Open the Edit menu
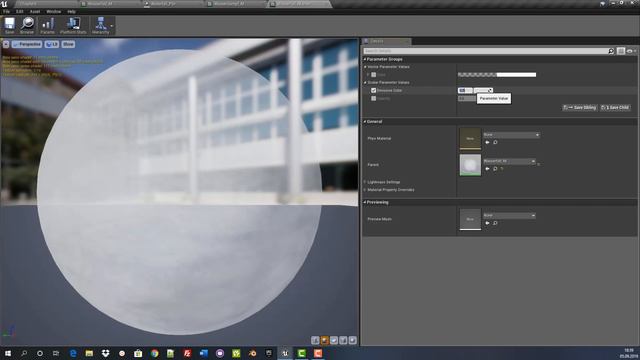This screenshot has width=640, height=360. pyautogui.click(x=20, y=11)
